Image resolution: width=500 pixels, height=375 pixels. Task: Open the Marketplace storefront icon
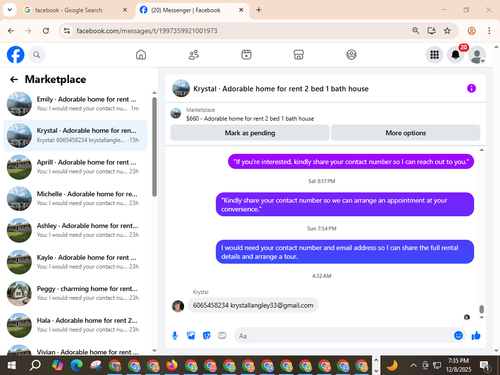[299, 55]
